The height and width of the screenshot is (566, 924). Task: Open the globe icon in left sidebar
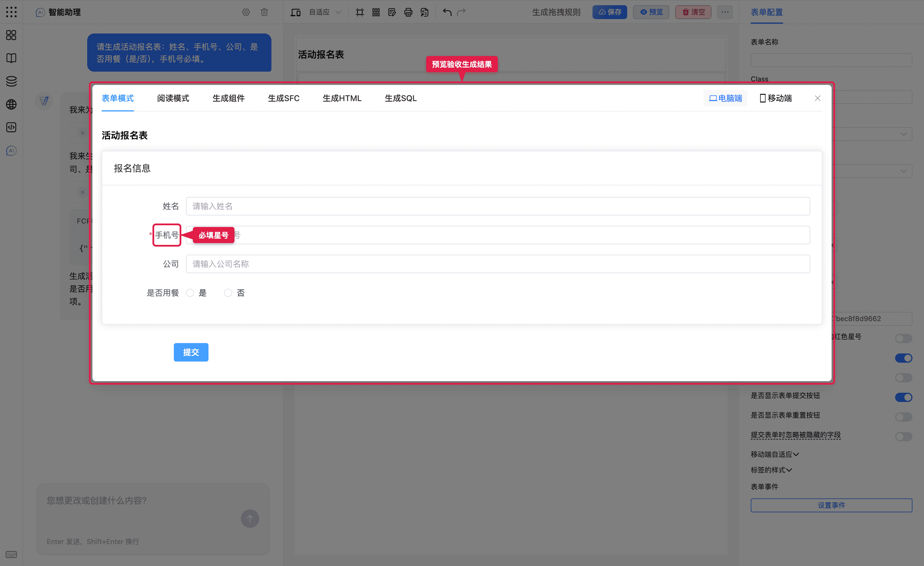click(x=11, y=104)
